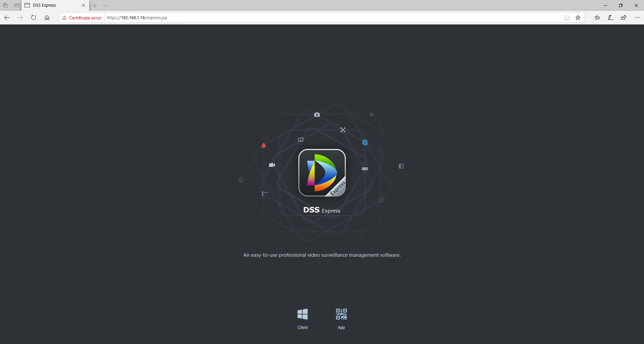Click the video camera icon
The height and width of the screenshot is (344, 644).
[x=272, y=165]
